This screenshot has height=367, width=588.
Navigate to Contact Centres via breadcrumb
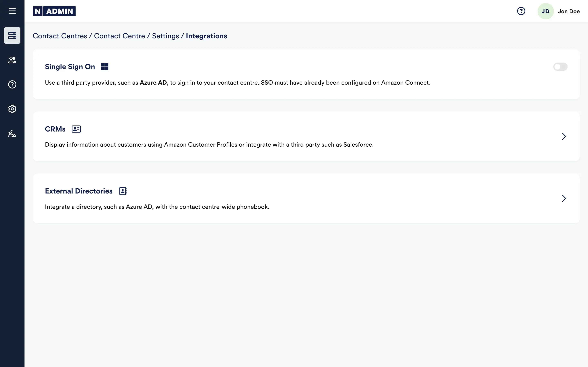pos(60,36)
